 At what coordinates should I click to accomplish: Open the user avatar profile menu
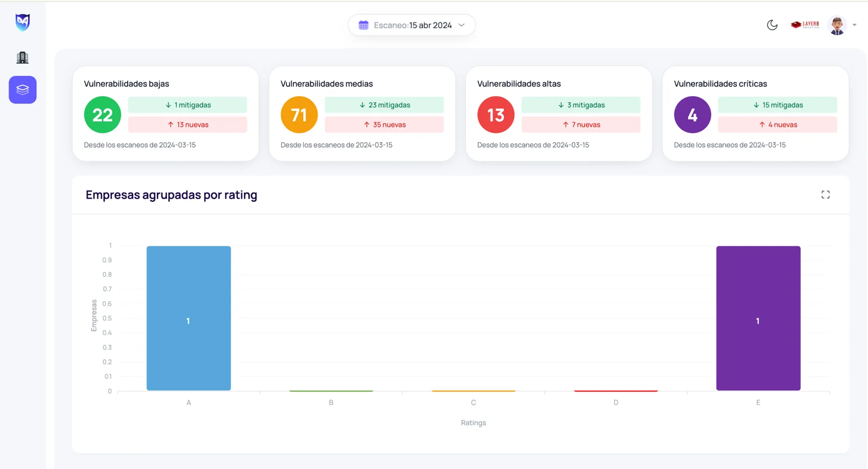click(x=837, y=25)
